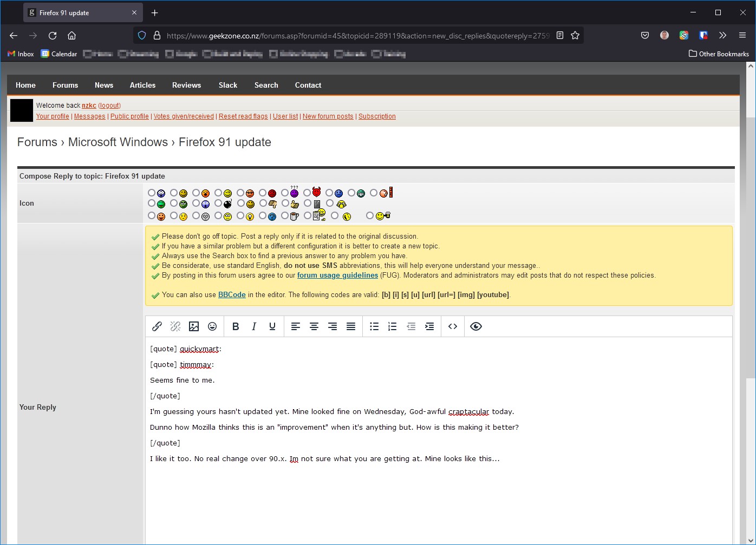Switch to source code view icon
The width and height of the screenshot is (756, 545).
(x=453, y=326)
